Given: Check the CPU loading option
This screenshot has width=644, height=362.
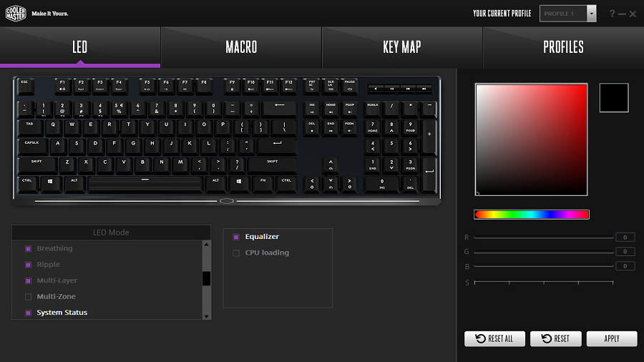Looking at the screenshot, I should click(236, 253).
